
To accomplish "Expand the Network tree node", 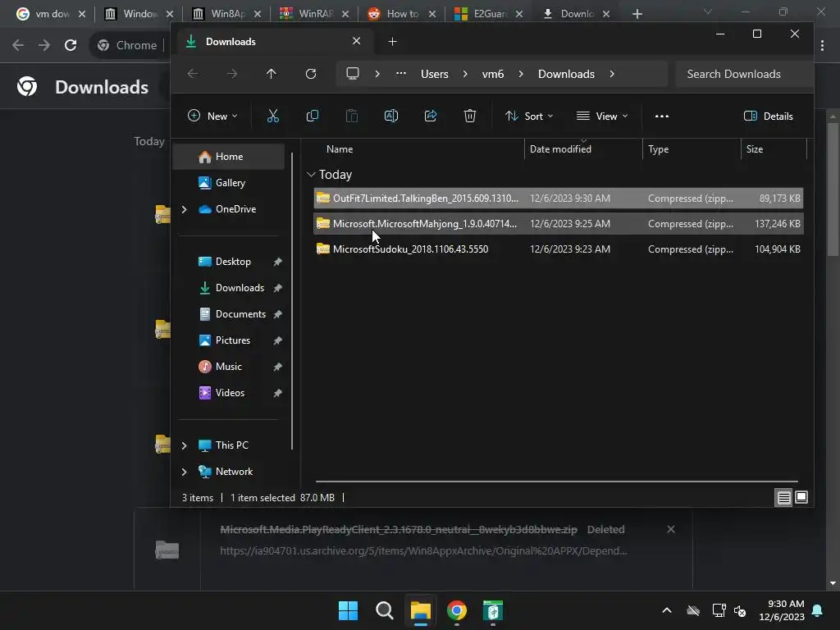I will click(x=185, y=472).
